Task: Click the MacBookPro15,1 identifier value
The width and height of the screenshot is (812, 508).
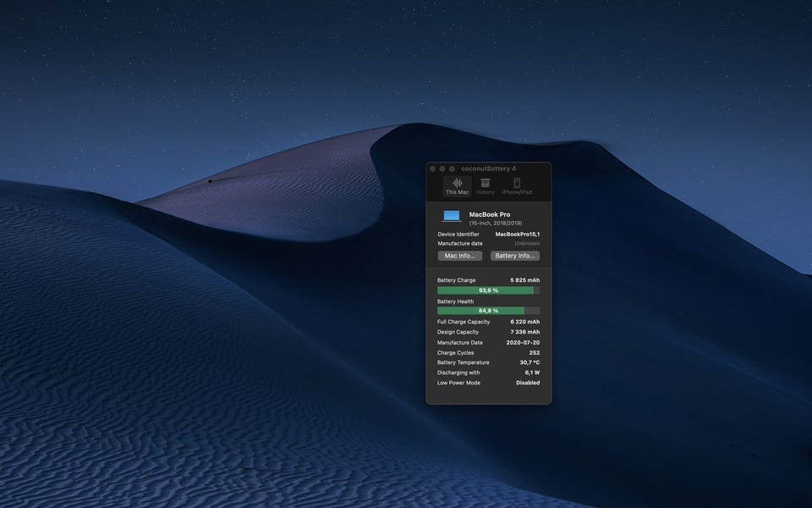Action: coord(518,234)
